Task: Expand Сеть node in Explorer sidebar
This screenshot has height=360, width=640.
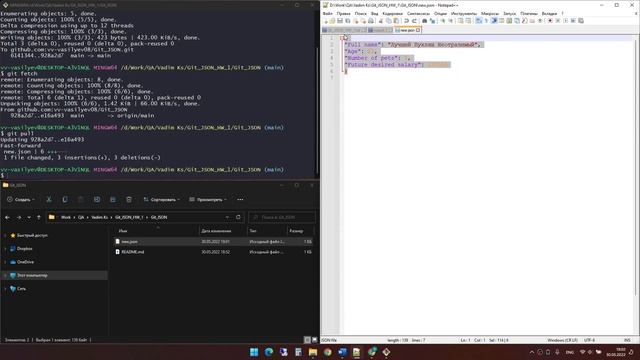Action: click(x=5, y=289)
